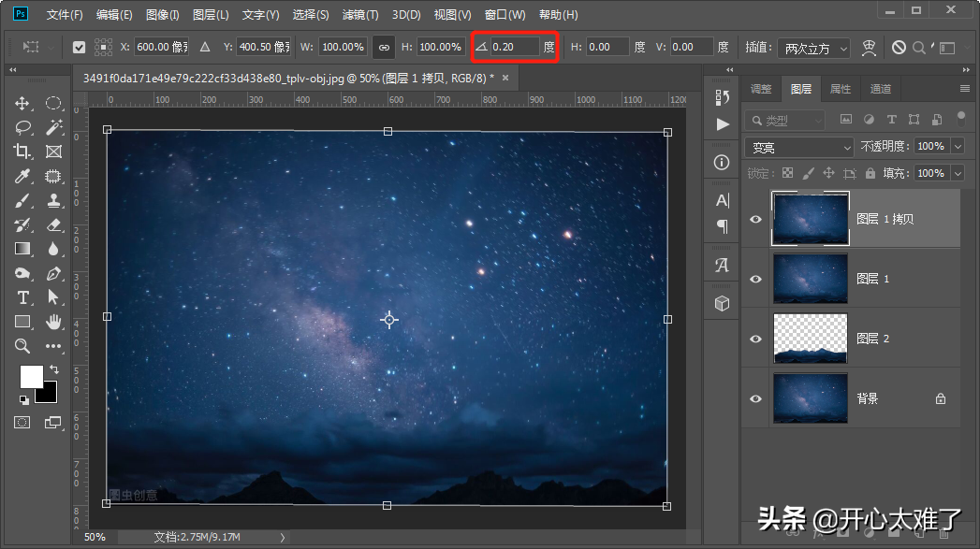Select the Healing Brush patch tool
The image size is (980, 549).
(x=53, y=176)
